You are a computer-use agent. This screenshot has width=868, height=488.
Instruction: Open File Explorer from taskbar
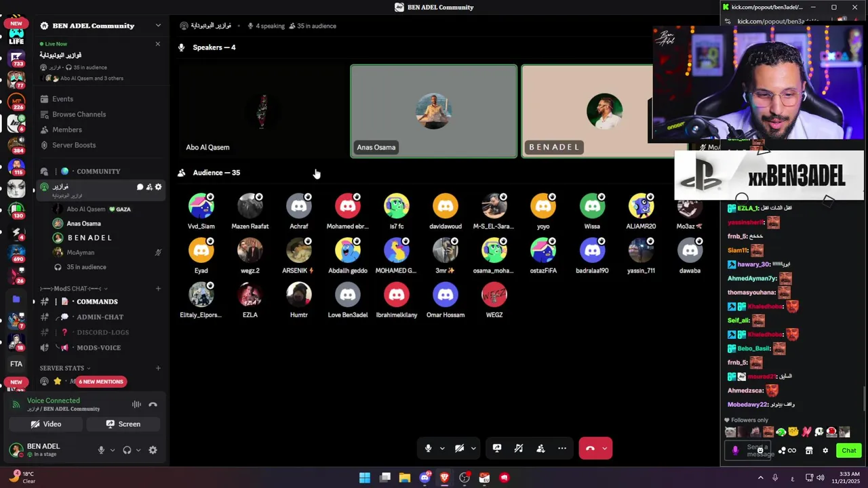click(x=405, y=478)
